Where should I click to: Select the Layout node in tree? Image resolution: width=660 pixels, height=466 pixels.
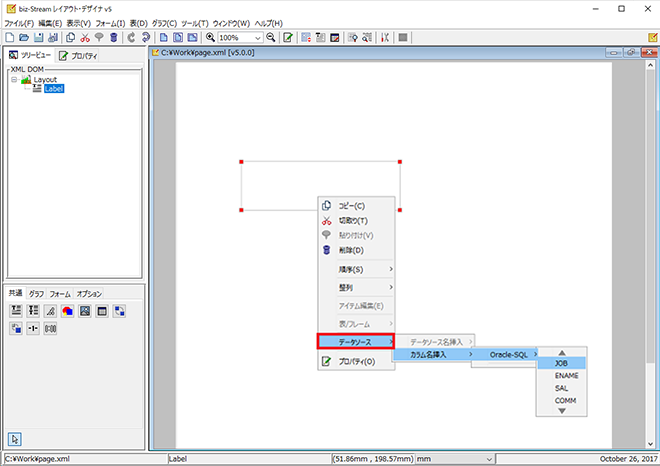(45, 80)
